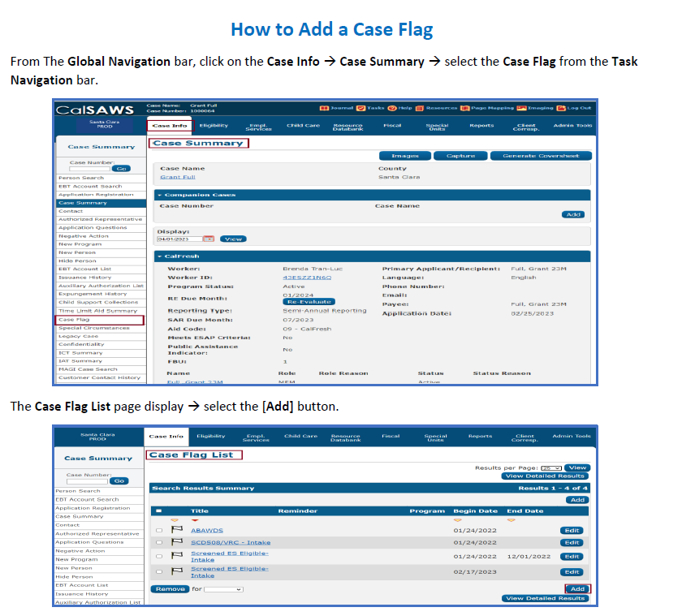682x616 pixels.
Task: Open Special Circumstances in the task sidebar
Action: pos(101,328)
